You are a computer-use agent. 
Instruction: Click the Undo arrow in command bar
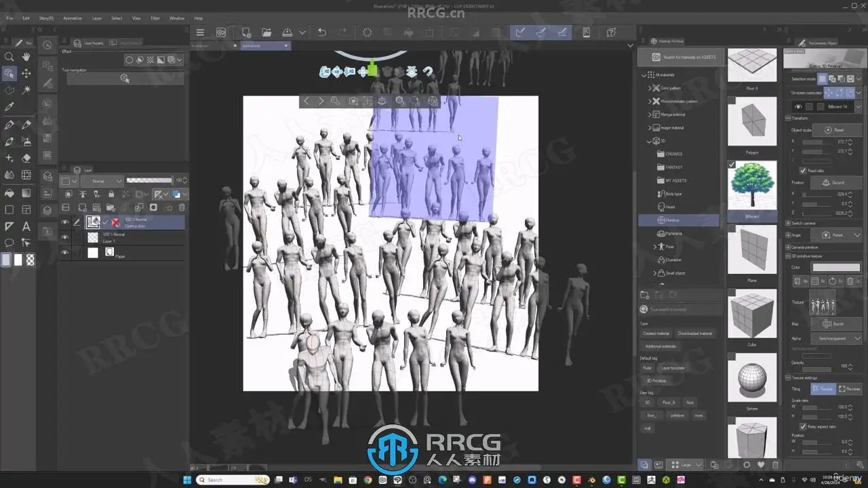tap(322, 33)
